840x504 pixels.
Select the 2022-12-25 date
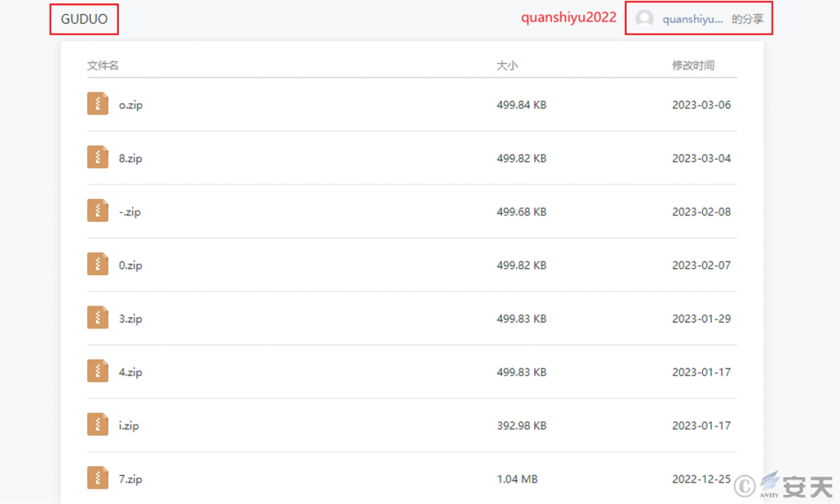[701, 479]
